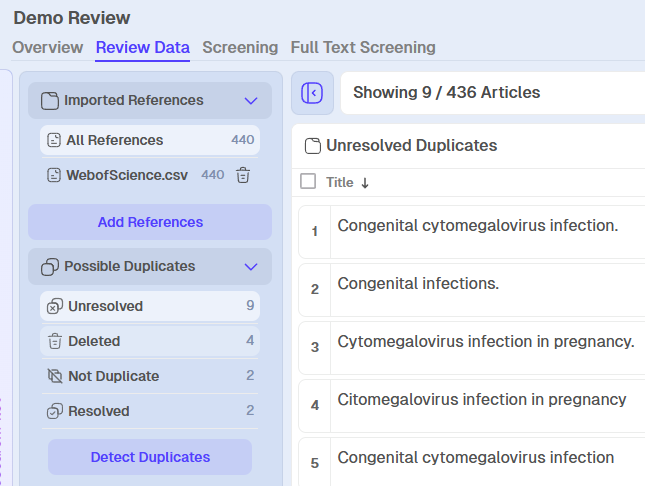Click the Possible Duplicates stacked-squares icon
Screen dimensions: 645x486
point(50,267)
